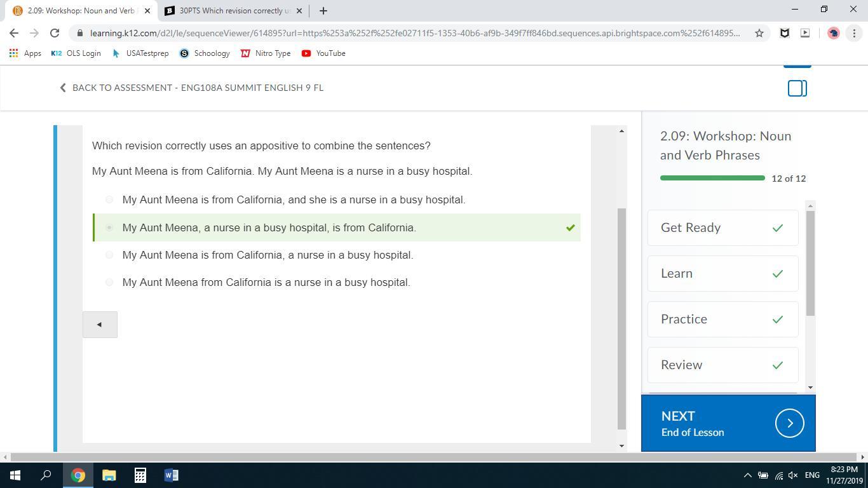The image size is (868, 488).
Task: Go back with the browser back arrow
Action: pyautogui.click(x=14, y=33)
